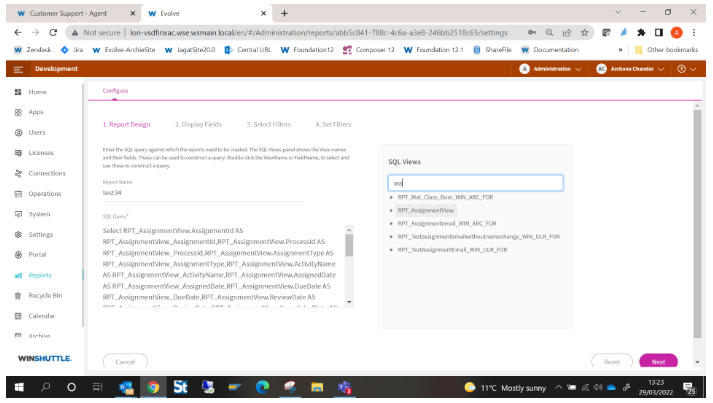Viewport: 713px width, 403px height.
Task: Open the Archana Chander user menu
Action: tap(632, 68)
